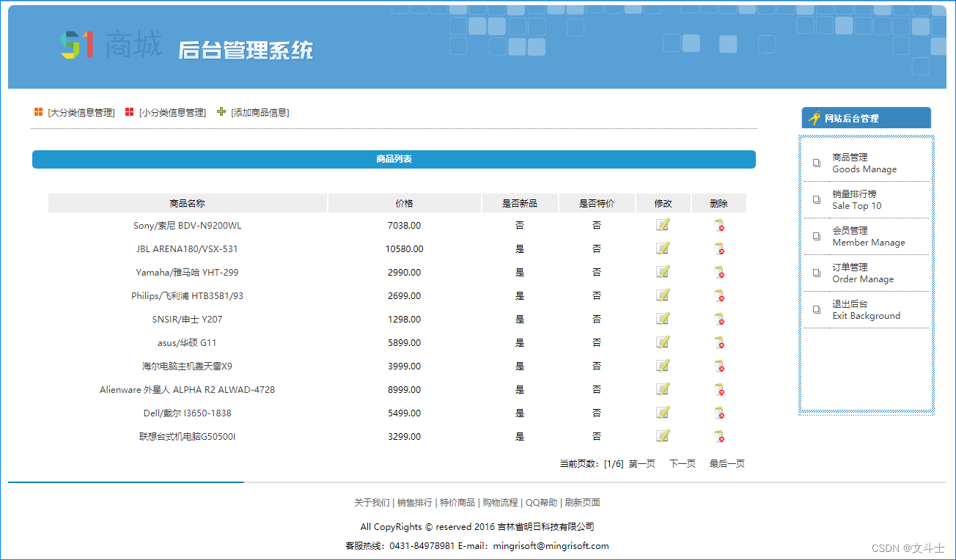The width and height of the screenshot is (956, 560).
Task: Delete Philips/飞利浦 HTB3581/93 row
Action: tap(719, 296)
